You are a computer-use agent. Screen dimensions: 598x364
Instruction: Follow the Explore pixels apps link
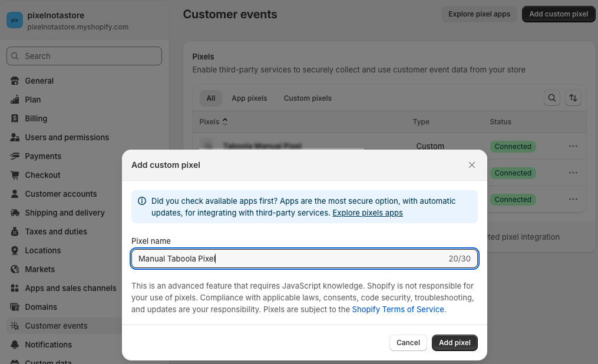[368, 213]
